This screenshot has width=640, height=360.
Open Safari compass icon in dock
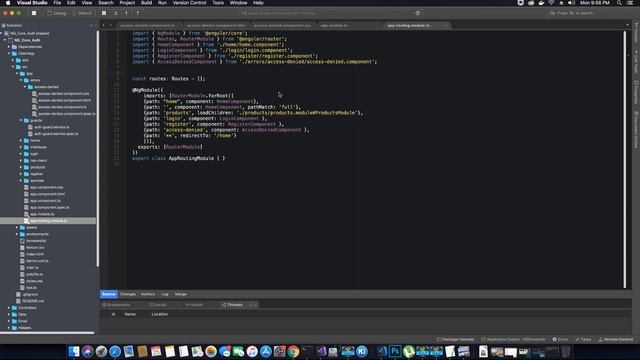[x=115, y=351]
